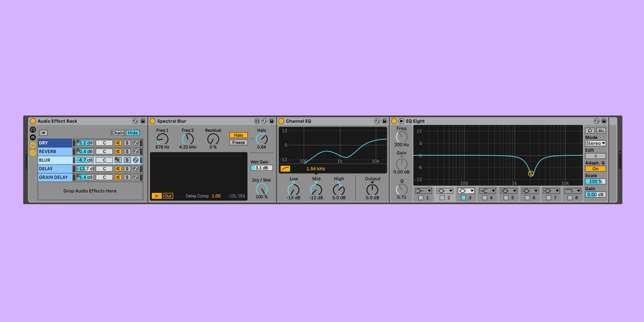Image resolution: width=644 pixels, height=322 pixels.
Task: Open band 8 filter type dropdown
Action: (573, 191)
